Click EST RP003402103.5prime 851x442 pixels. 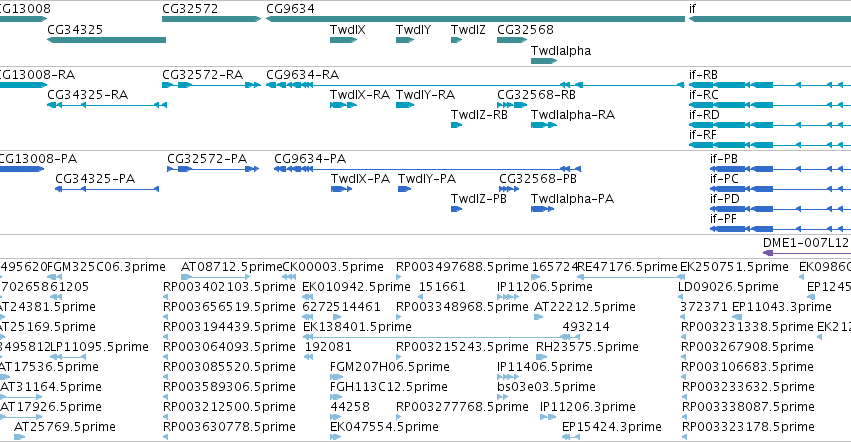(x=229, y=287)
